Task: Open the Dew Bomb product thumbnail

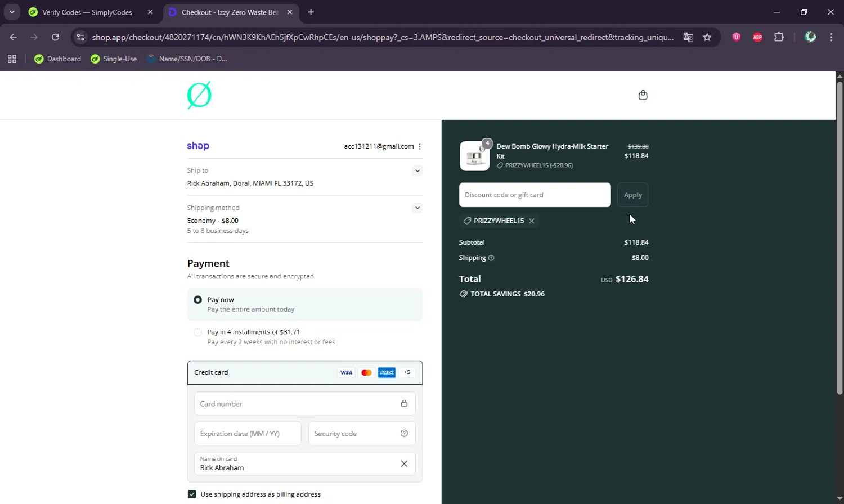Action: point(474,156)
